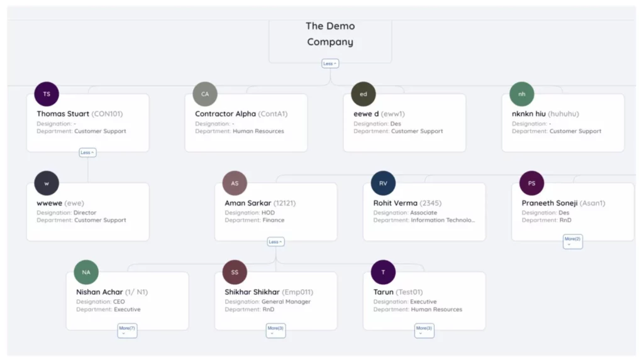
Task: Click Aman Sarkar's AS avatar icon
Action: tap(235, 184)
